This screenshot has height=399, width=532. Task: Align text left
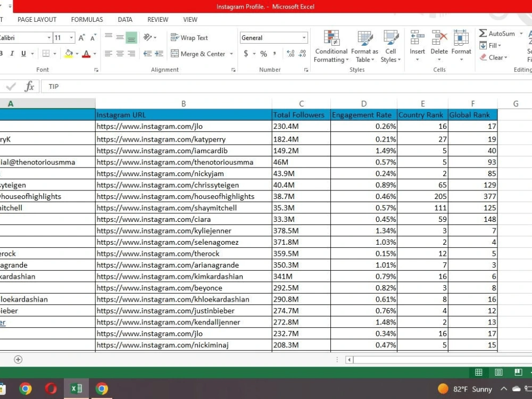[109, 54]
